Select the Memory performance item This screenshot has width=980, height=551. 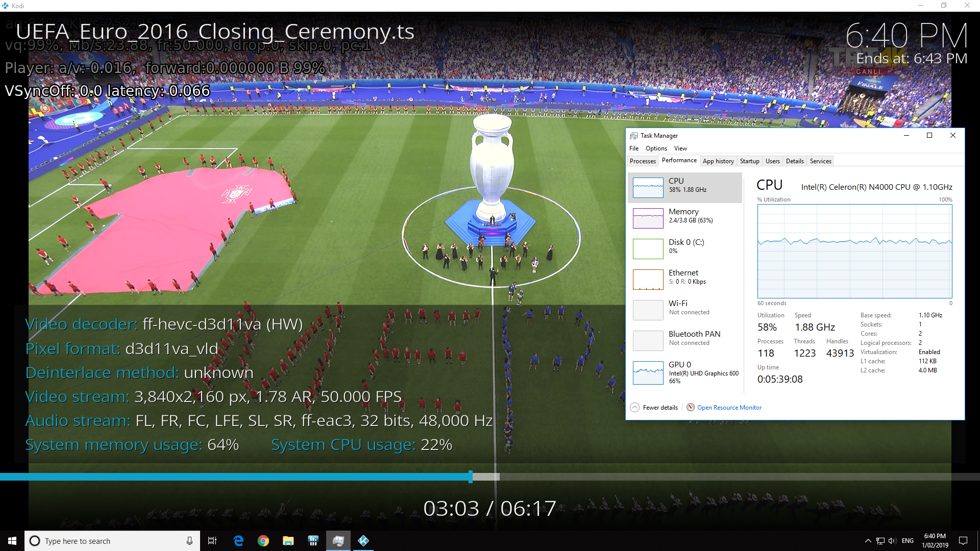pyautogui.click(x=684, y=218)
